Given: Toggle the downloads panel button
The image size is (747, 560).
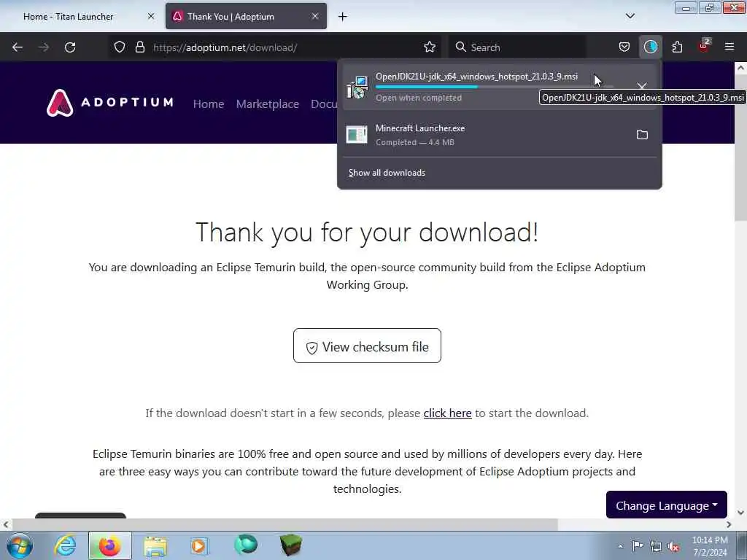Looking at the screenshot, I should (650, 47).
